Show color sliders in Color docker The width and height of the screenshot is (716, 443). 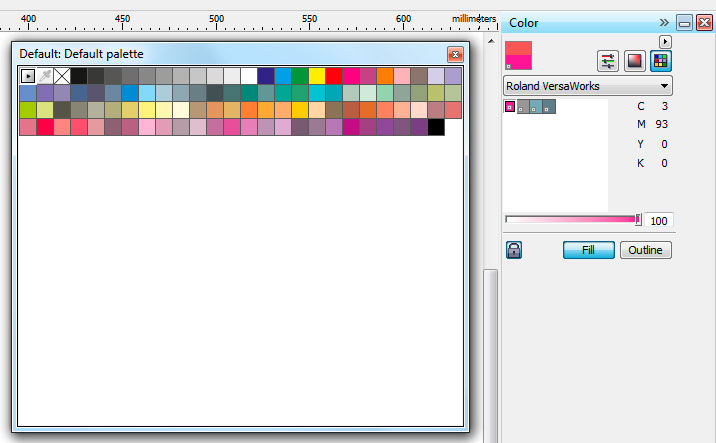coord(608,61)
